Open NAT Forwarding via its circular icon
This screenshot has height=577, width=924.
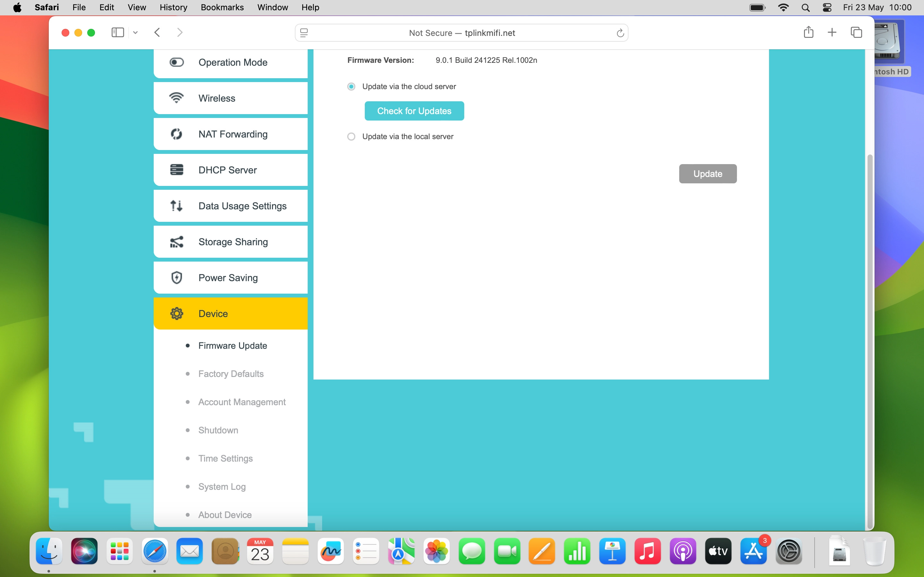tap(176, 134)
